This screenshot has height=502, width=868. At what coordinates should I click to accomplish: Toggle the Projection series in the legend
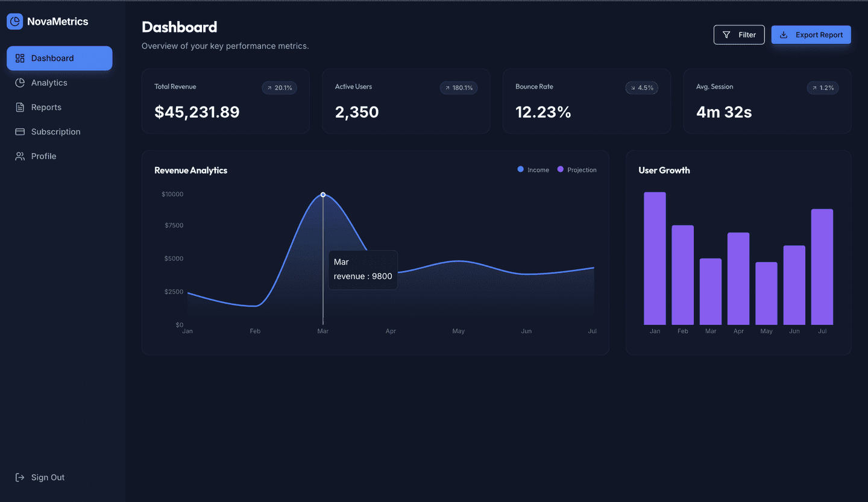[x=576, y=169]
